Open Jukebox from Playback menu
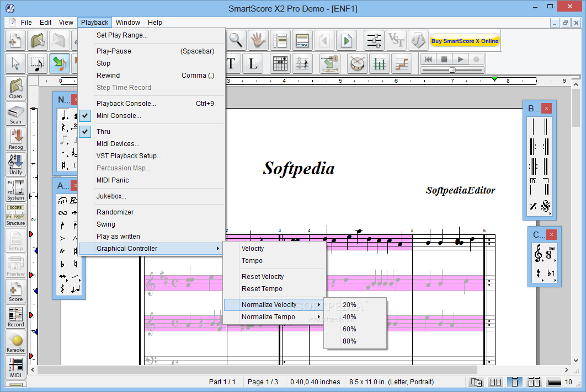The width and height of the screenshot is (586, 392). pyautogui.click(x=152, y=196)
